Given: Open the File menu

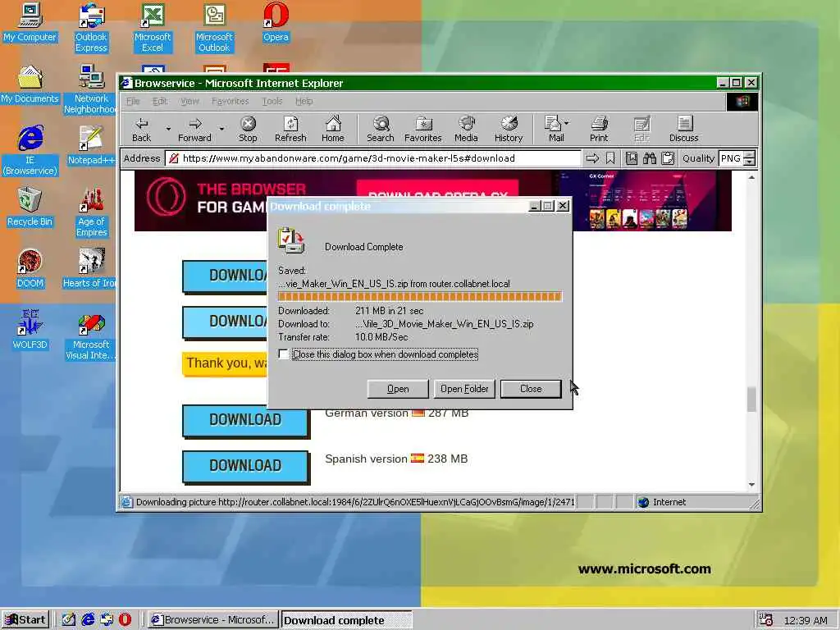Looking at the screenshot, I should tap(133, 101).
